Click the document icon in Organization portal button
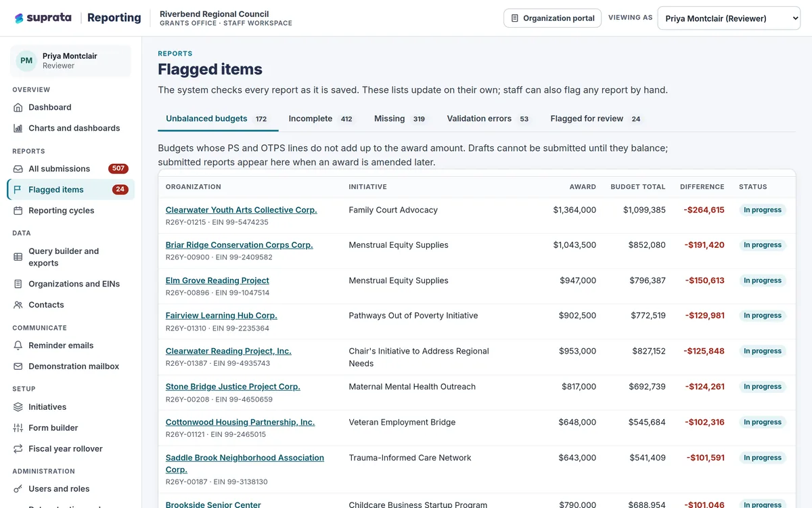The width and height of the screenshot is (812, 508). (515, 18)
